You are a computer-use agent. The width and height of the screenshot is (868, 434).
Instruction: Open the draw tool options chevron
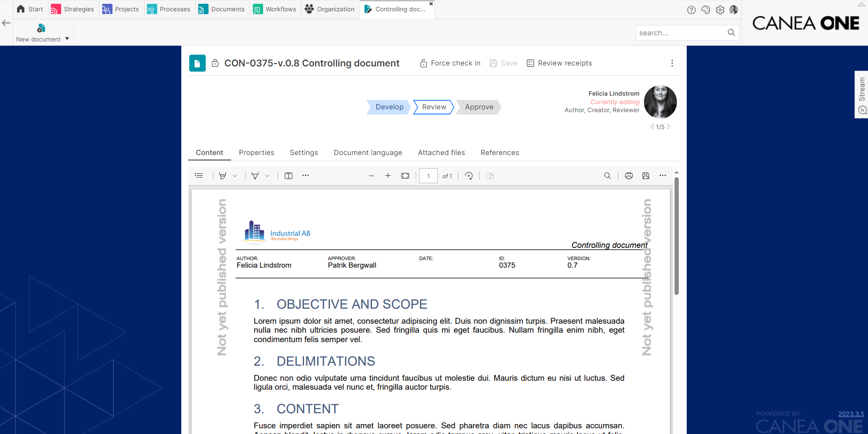[x=267, y=176]
